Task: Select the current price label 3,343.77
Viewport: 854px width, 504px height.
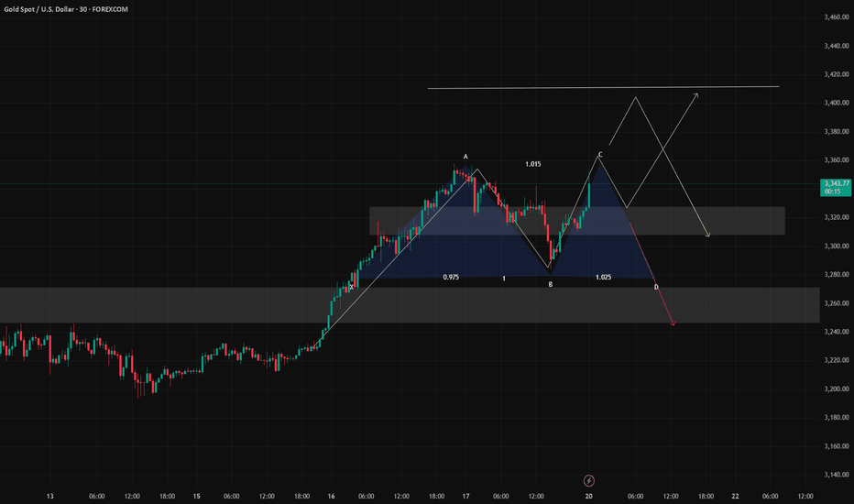Action: point(836,183)
